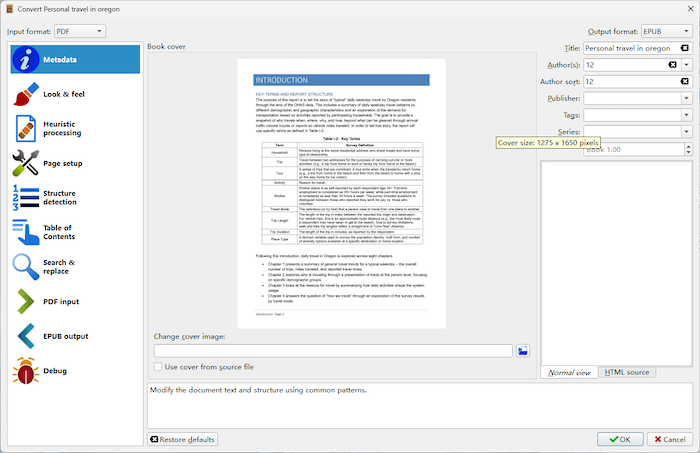Clear the Title field text
Viewport: 700px width, 453px height.
pos(685,48)
